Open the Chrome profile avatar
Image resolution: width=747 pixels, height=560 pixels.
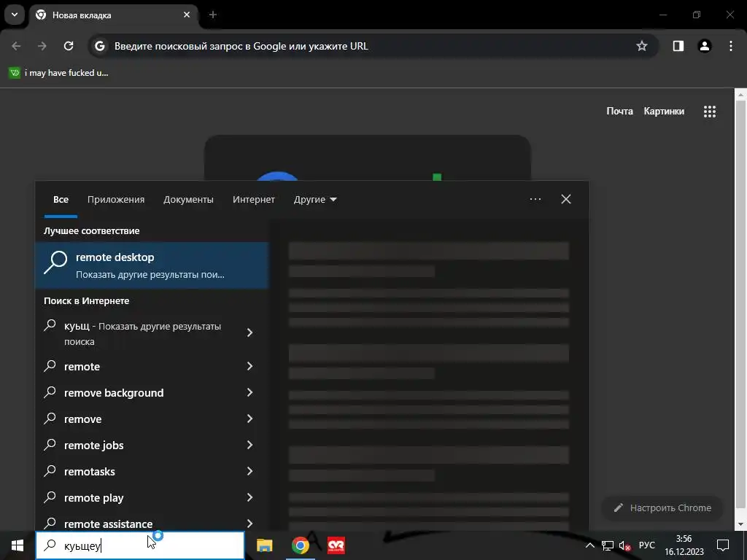[x=705, y=46]
